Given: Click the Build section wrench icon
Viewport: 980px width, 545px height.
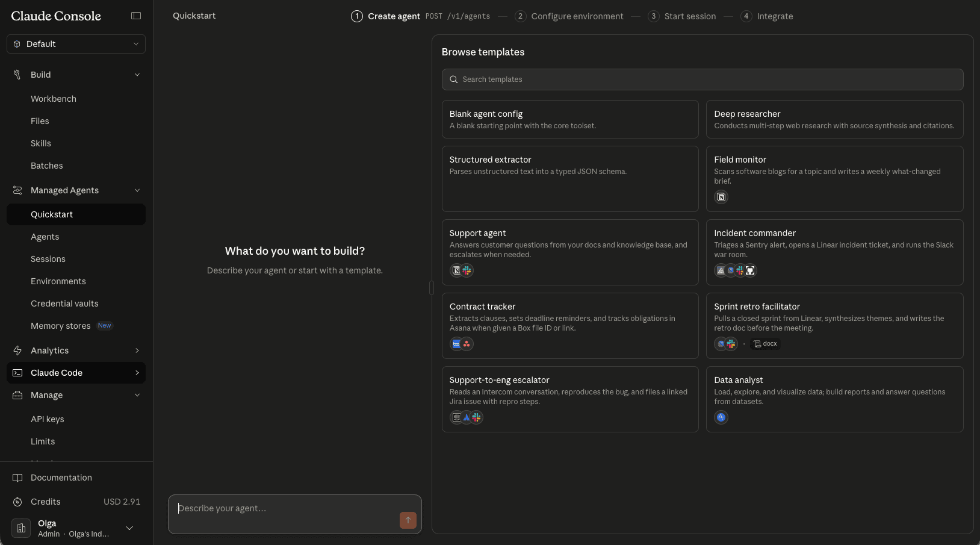Looking at the screenshot, I should coord(17,75).
